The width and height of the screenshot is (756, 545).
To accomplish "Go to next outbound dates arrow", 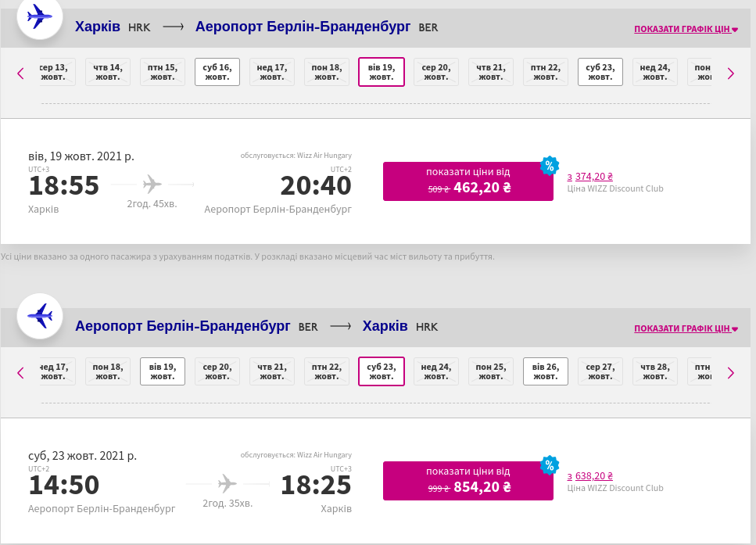I will [730, 74].
